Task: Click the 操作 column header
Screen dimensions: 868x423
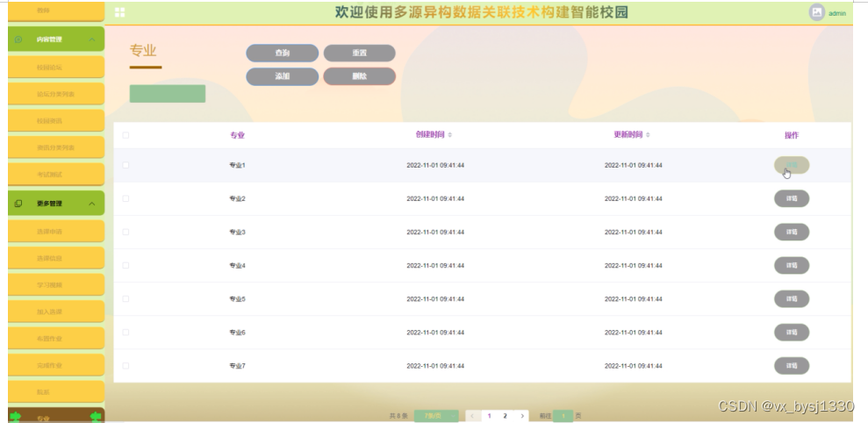Action: (792, 135)
